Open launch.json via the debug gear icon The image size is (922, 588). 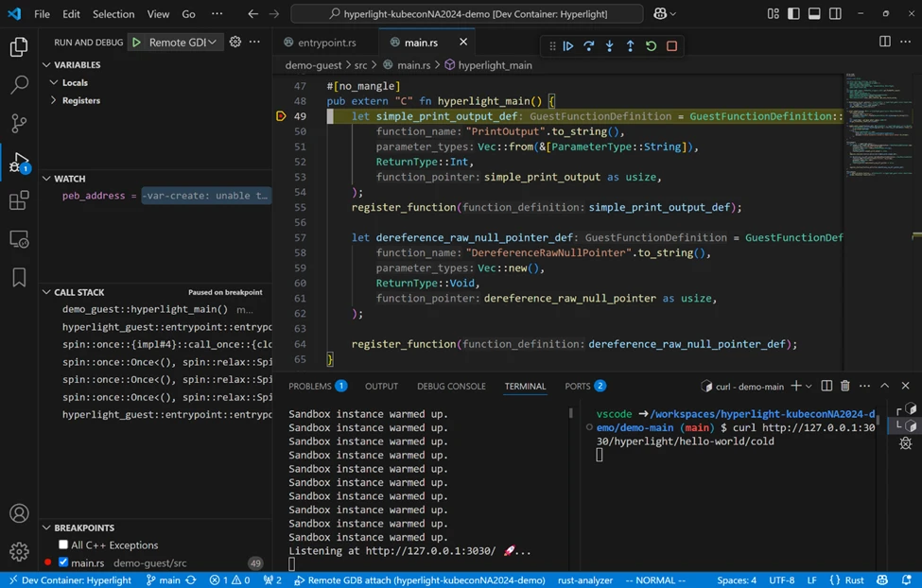coord(235,42)
